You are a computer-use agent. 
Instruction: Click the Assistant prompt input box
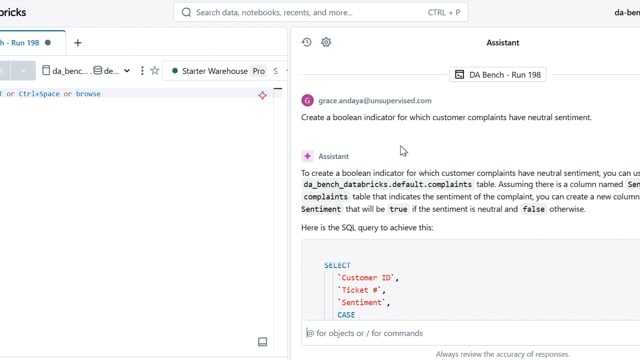click(x=471, y=333)
